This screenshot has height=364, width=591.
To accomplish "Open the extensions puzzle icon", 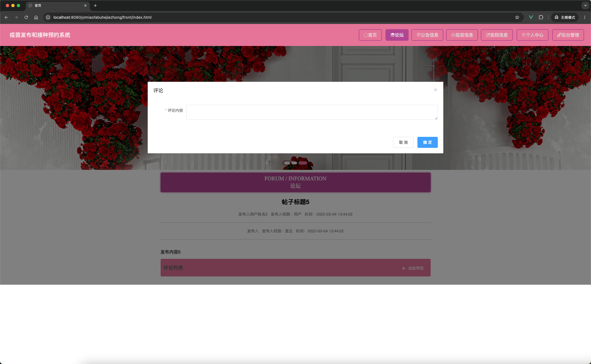I will coord(541,17).
